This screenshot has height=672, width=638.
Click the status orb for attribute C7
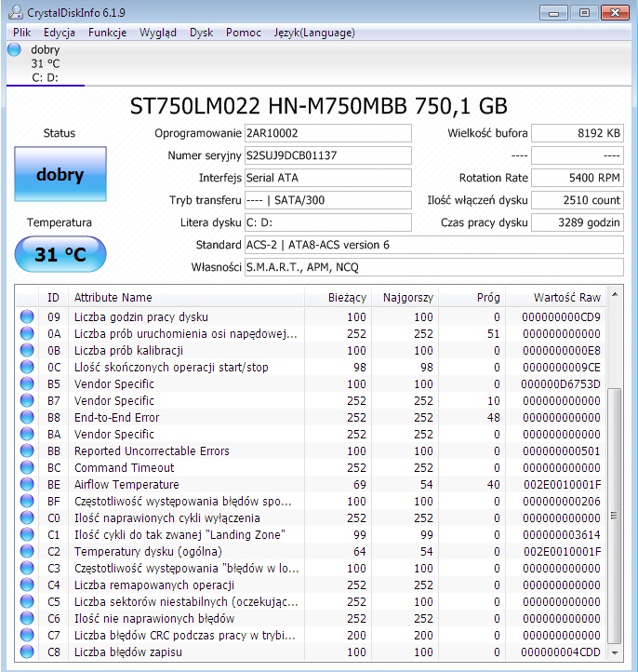pyautogui.click(x=27, y=635)
